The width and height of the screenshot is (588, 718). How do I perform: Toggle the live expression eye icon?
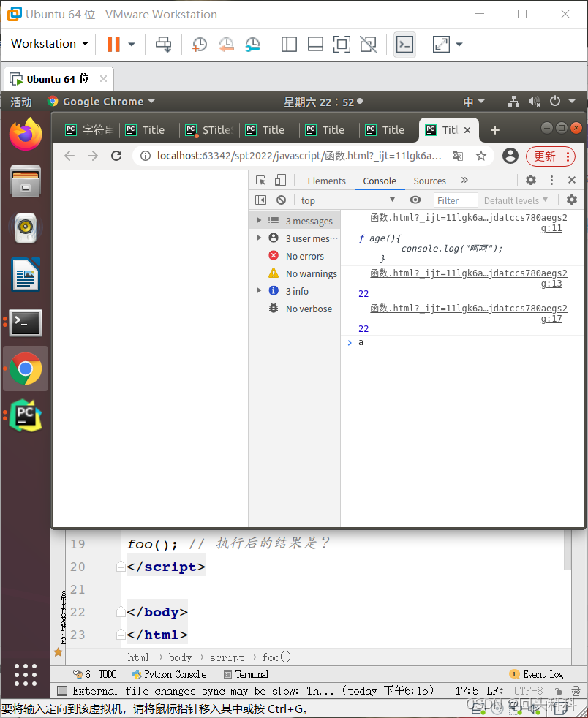[x=415, y=200]
